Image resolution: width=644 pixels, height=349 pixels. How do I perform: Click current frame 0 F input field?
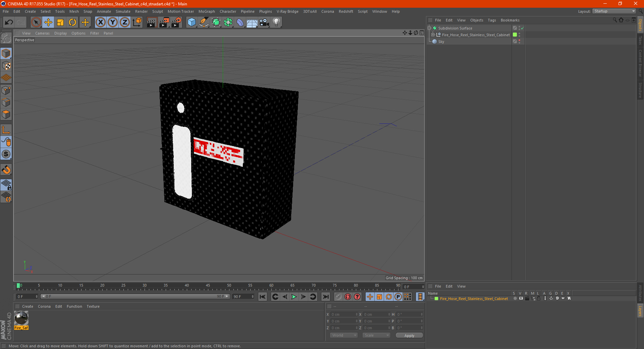click(27, 297)
